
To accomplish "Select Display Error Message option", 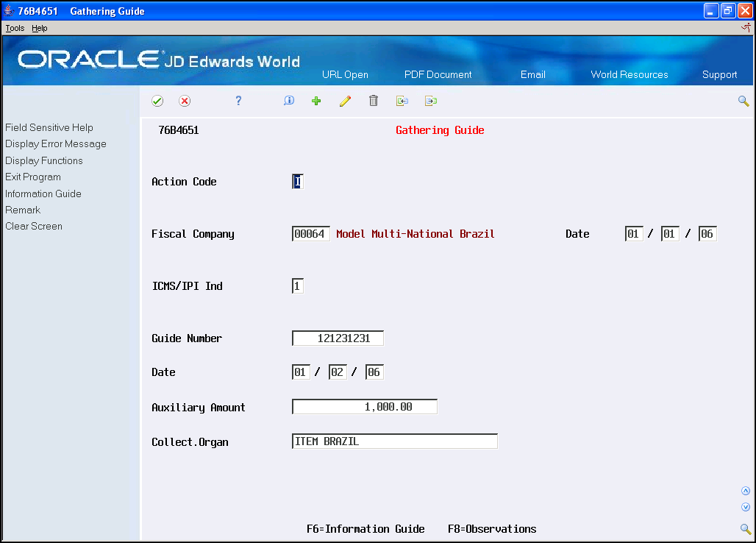I will click(x=56, y=144).
